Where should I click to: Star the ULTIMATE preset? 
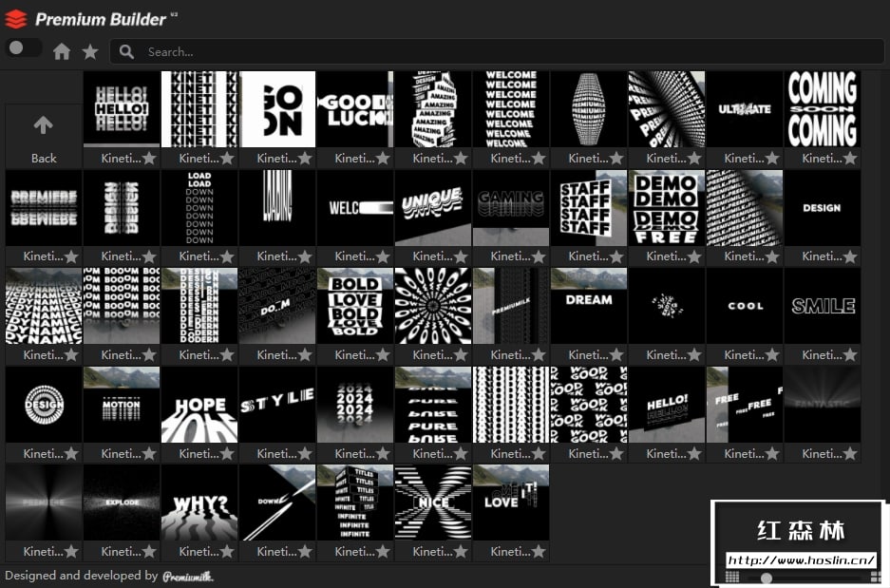772,159
